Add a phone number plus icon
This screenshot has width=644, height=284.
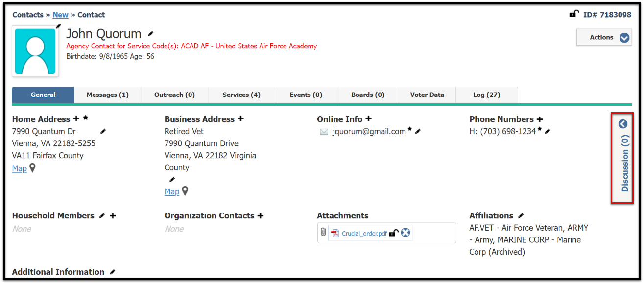point(540,119)
